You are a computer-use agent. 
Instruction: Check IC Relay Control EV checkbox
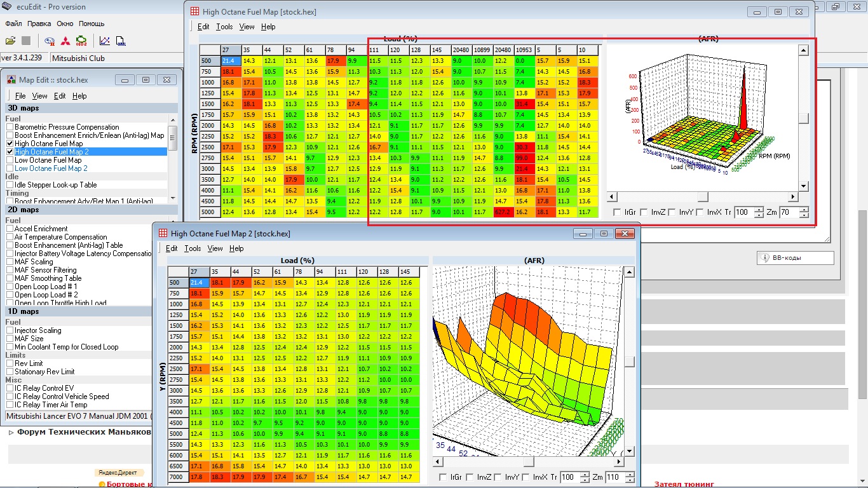pyautogui.click(x=10, y=388)
